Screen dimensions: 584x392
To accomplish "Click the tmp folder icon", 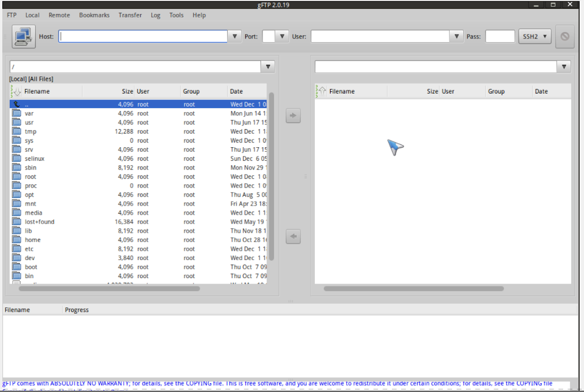I will [x=16, y=131].
